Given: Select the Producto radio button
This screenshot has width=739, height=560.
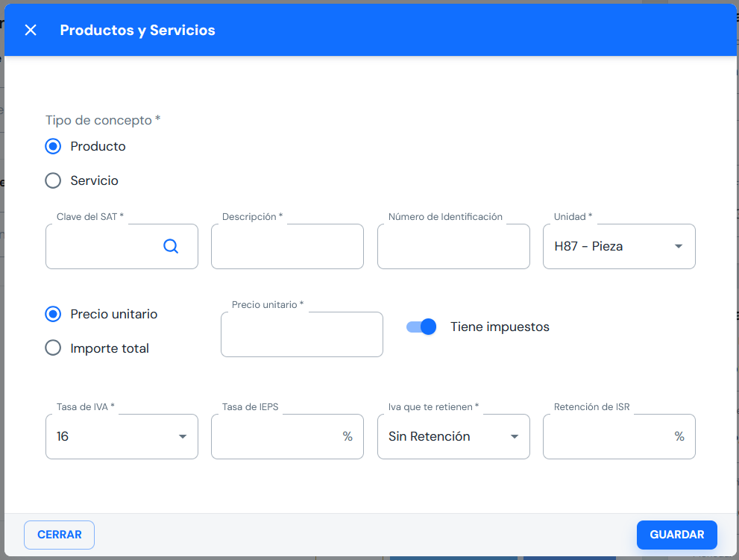Looking at the screenshot, I should (x=53, y=146).
